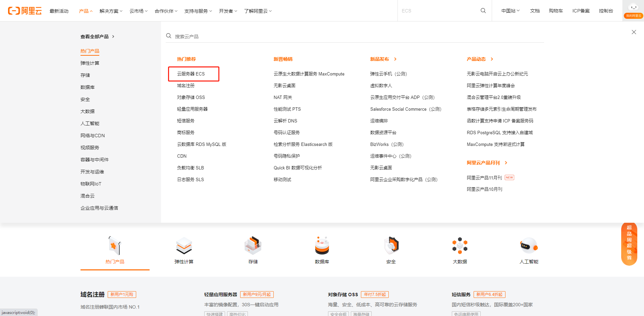Expand the 了解阿里云 dropdown menu
644x316 pixels.
point(258,11)
